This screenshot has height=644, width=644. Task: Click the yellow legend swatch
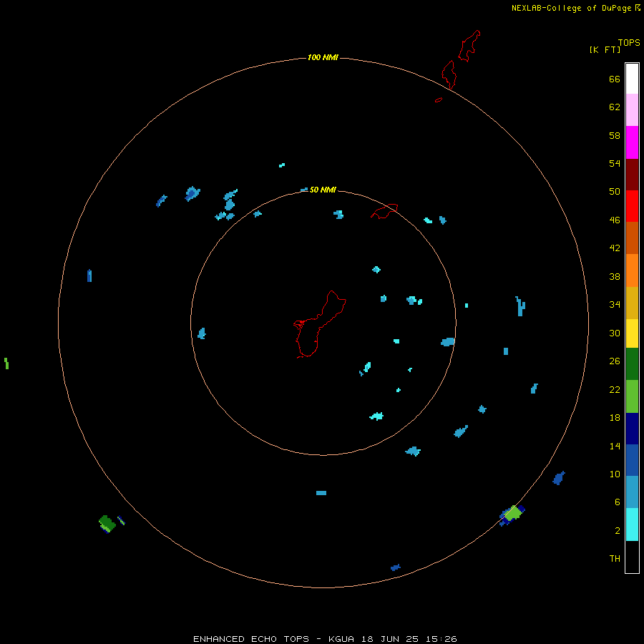[632, 333]
